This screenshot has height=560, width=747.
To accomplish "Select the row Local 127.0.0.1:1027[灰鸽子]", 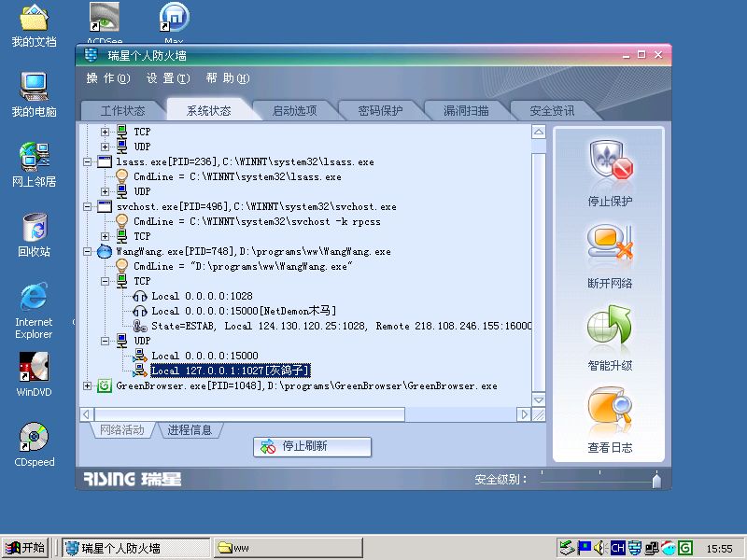I will pos(231,371).
